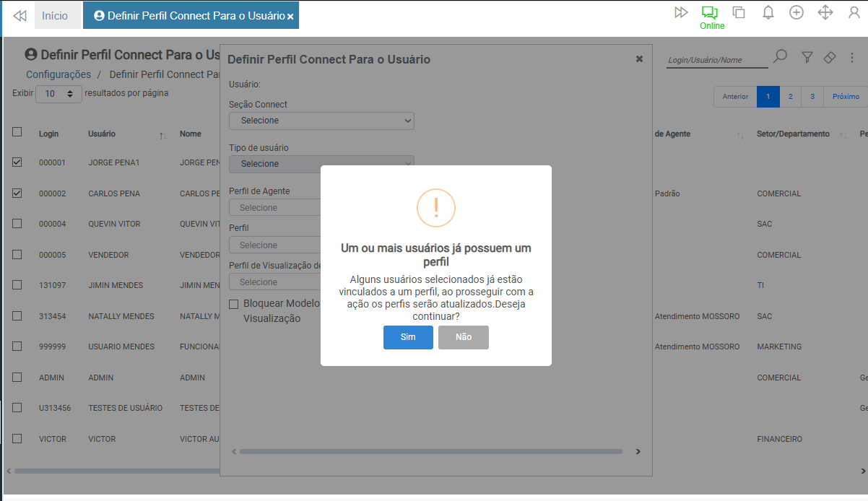Click the double-arrow collapse icon at top left

tap(19, 16)
